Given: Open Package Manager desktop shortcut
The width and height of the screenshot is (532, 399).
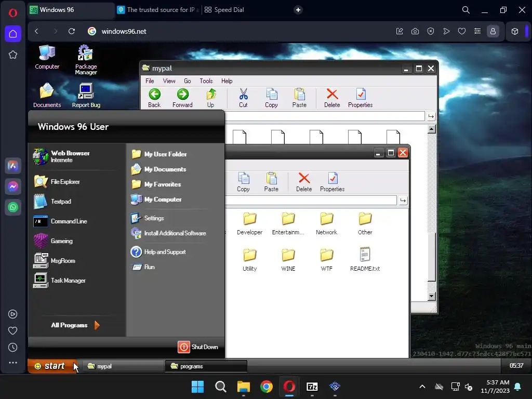Looking at the screenshot, I should [x=86, y=60].
